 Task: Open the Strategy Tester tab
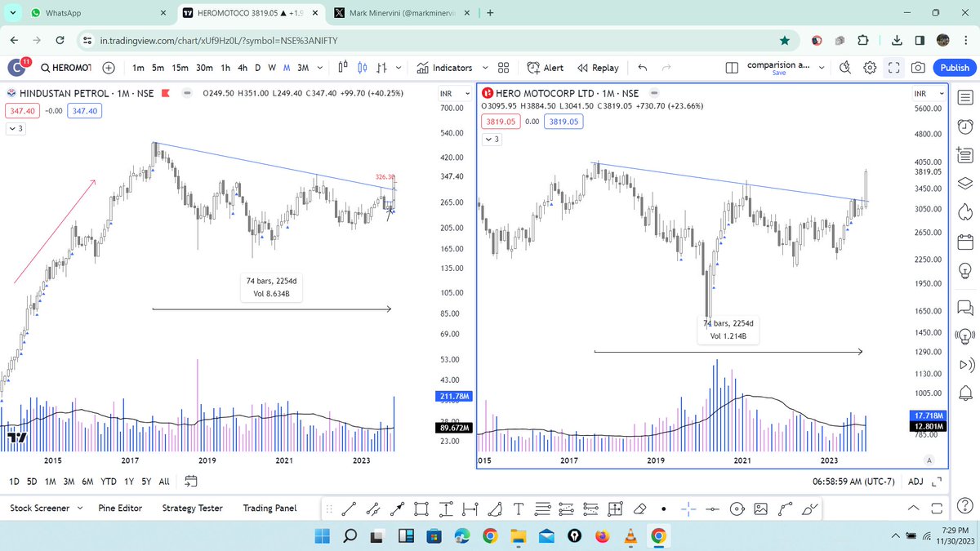point(192,508)
